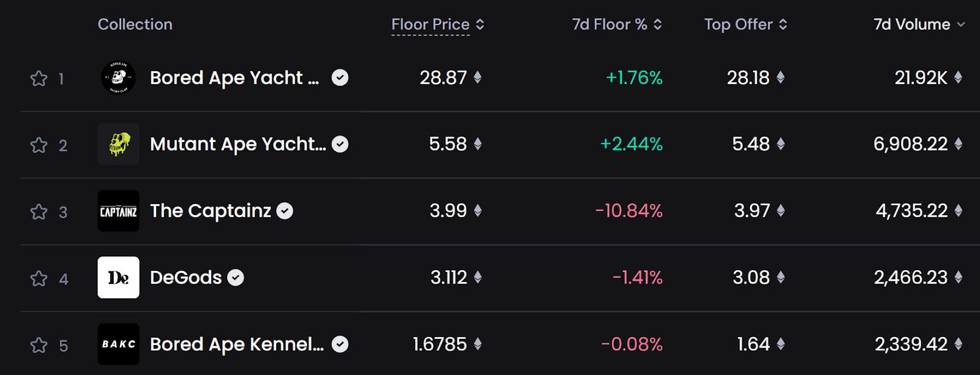Click verified badge beside Bored Ape Kennel
Viewport: 980px width, 375px height.
coord(340,344)
